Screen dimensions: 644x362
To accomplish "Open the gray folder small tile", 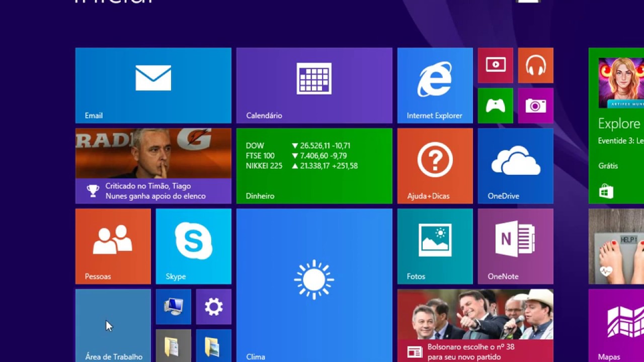I will (174, 345).
